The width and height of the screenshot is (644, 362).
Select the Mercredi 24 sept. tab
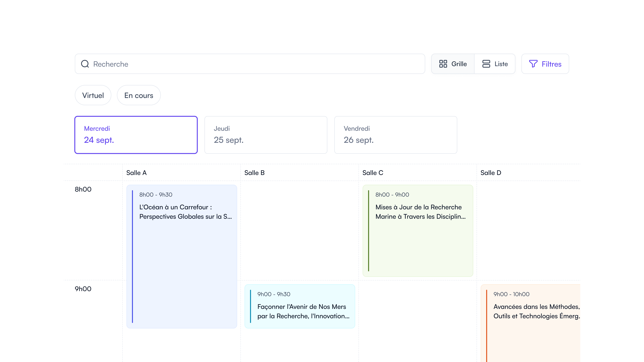pos(136,135)
